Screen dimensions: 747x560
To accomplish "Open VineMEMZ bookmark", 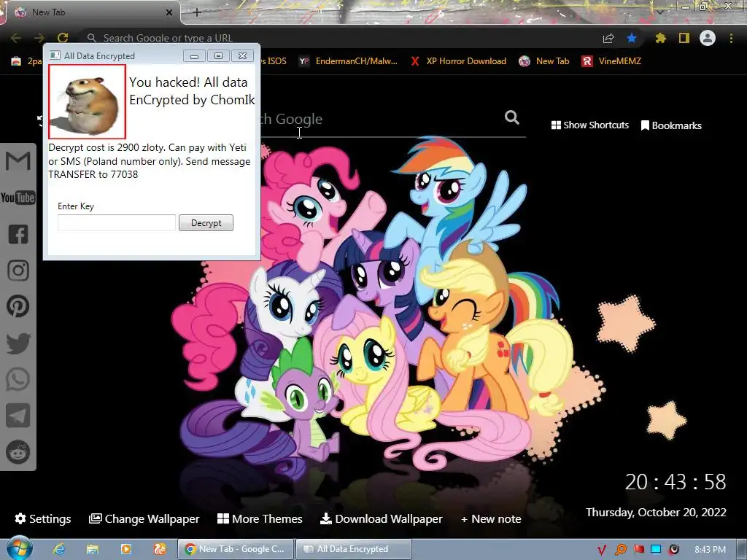I will (612, 61).
